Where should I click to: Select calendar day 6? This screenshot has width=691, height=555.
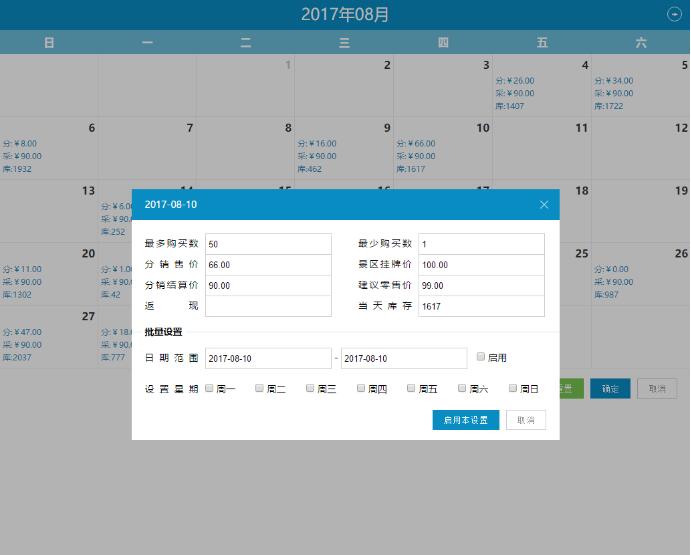[48, 148]
